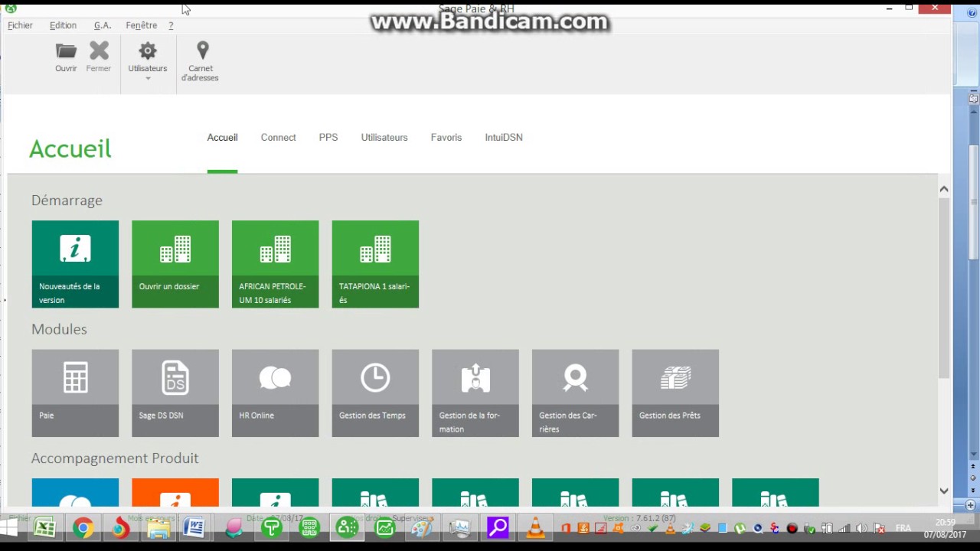This screenshot has height=551, width=980.
Task: Launch the Gestion des Temps module
Action: tap(375, 393)
